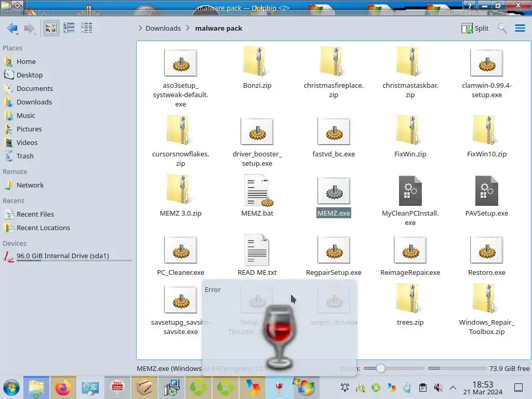Open Recent Files entry
The height and width of the screenshot is (399, 532).
(x=35, y=215)
